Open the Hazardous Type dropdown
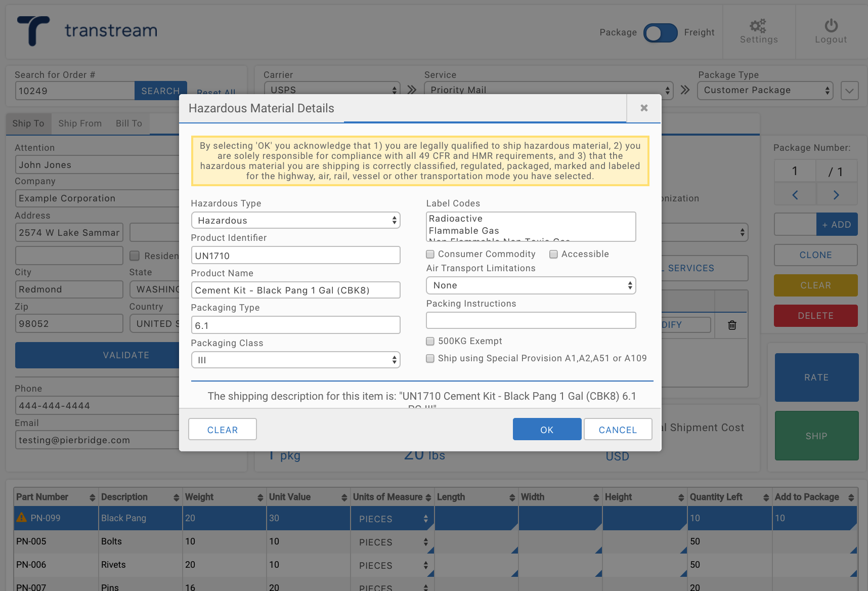The width and height of the screenshot is (868, 591). [x=295, y=221]
